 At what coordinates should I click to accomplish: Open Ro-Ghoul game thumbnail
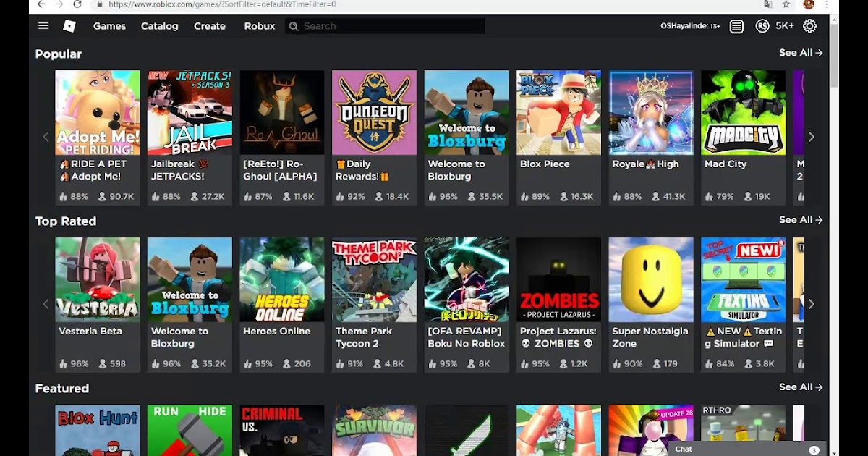(x=282, y=112)
